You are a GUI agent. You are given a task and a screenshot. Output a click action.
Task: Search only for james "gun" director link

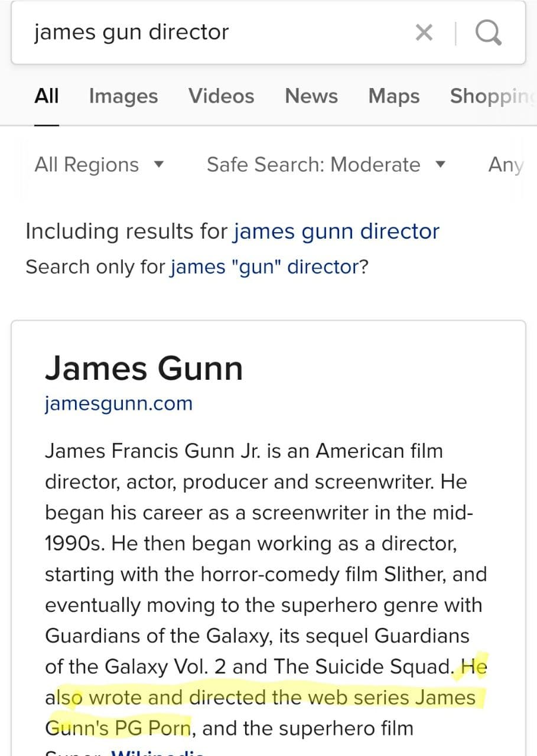(x=264, y=267)
